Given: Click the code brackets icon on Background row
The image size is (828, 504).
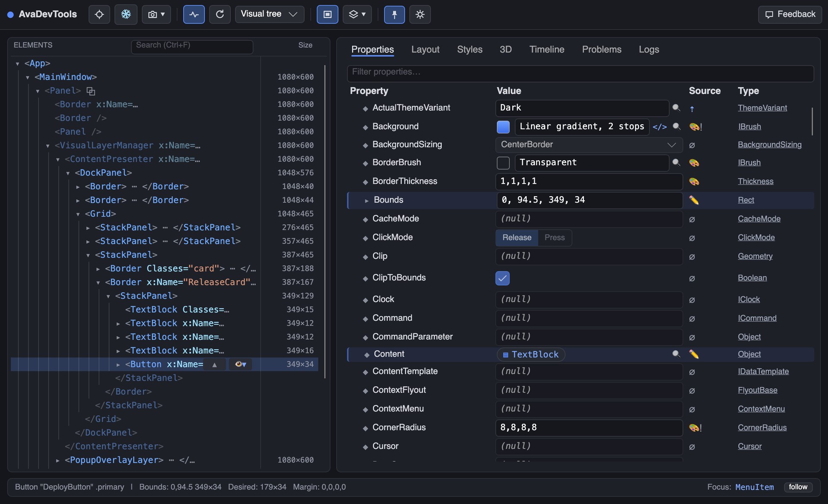Looking at the screenshot, I should [x=659, y=127].
